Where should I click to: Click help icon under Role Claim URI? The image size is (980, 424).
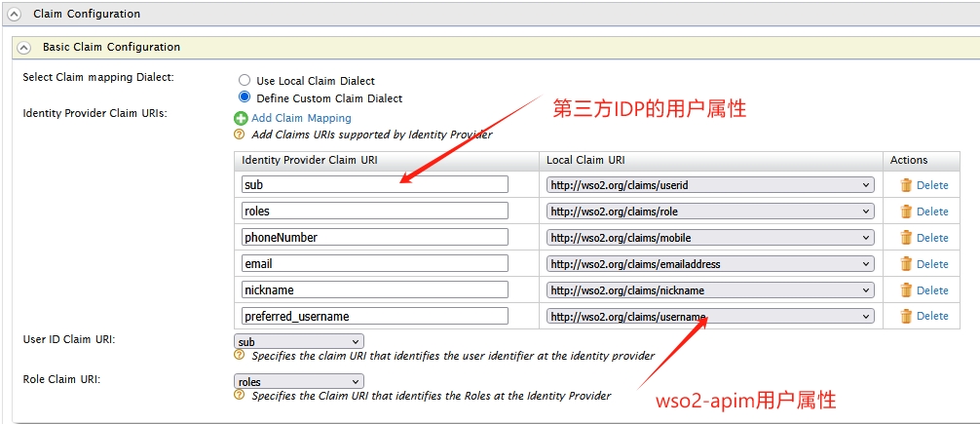pos(239,395)
